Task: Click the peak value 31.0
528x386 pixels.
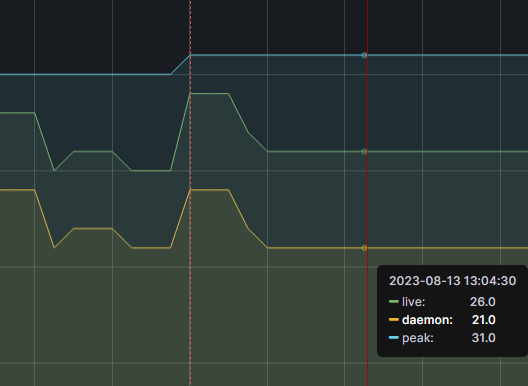Action: point(483,338)
